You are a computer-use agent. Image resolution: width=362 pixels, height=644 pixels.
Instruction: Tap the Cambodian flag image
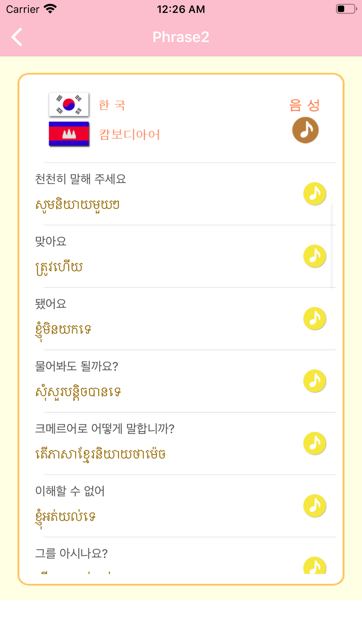tap(69, 134)
